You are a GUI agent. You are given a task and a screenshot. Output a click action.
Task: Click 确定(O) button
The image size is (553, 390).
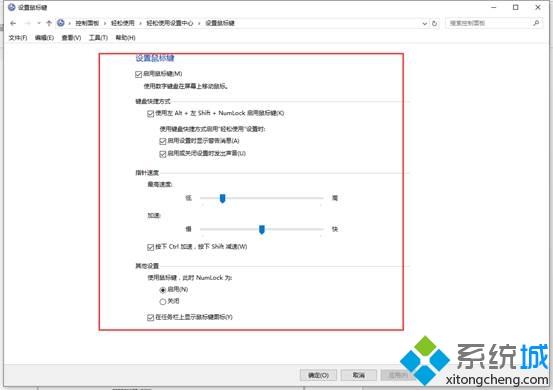(x=318, y=375)
